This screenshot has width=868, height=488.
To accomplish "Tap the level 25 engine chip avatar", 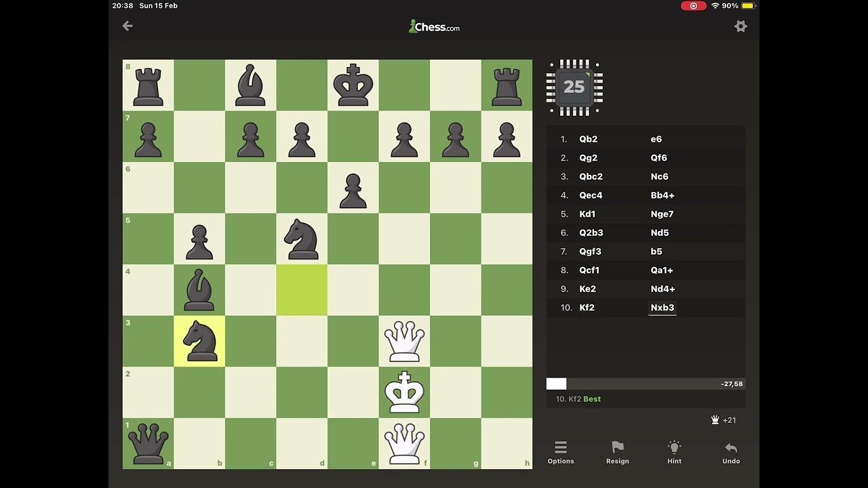I will tap(574, 87).
